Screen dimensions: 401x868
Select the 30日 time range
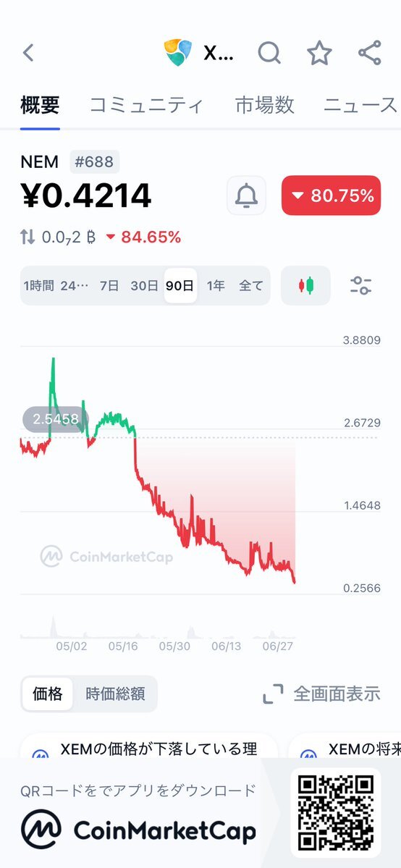(145, 286)
